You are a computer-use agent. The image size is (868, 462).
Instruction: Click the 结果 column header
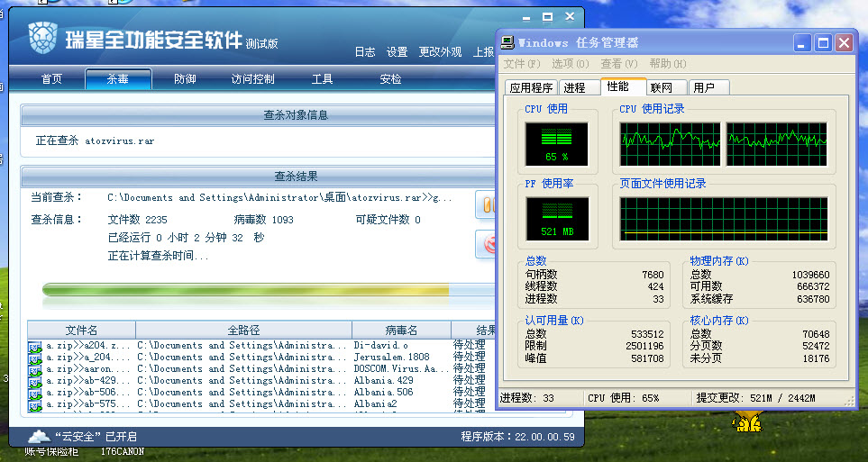(474, 331)
